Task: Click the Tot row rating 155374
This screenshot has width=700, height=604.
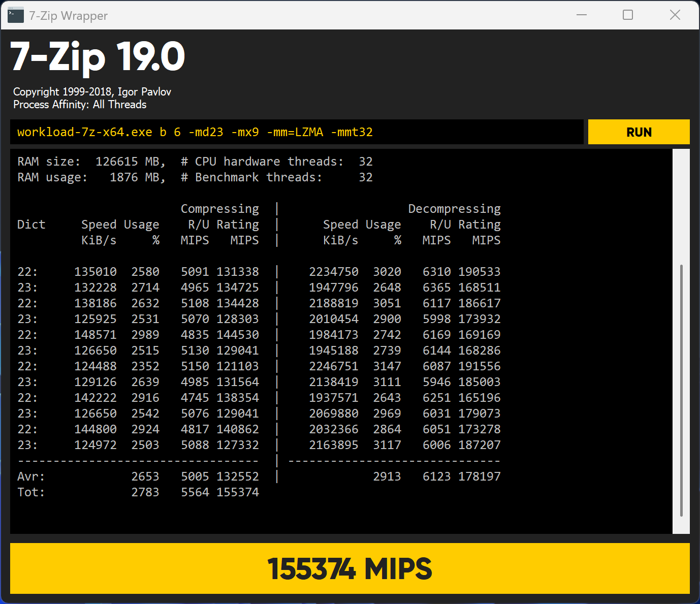Action: point(238,492)
